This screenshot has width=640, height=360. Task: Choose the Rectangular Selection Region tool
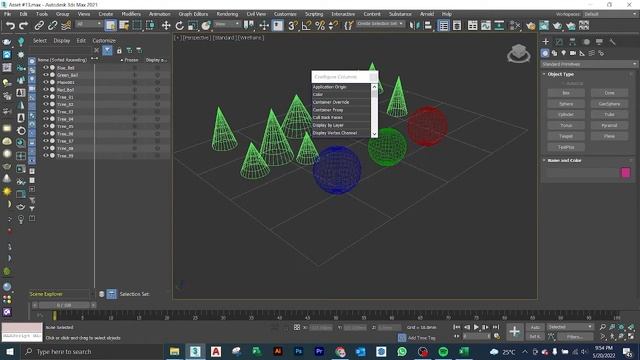point(137,26)
